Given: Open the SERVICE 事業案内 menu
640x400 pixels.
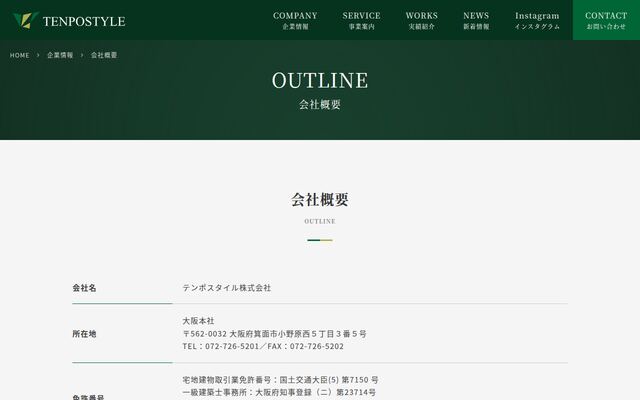Looking at the screenshot, I should click(361, 20).
